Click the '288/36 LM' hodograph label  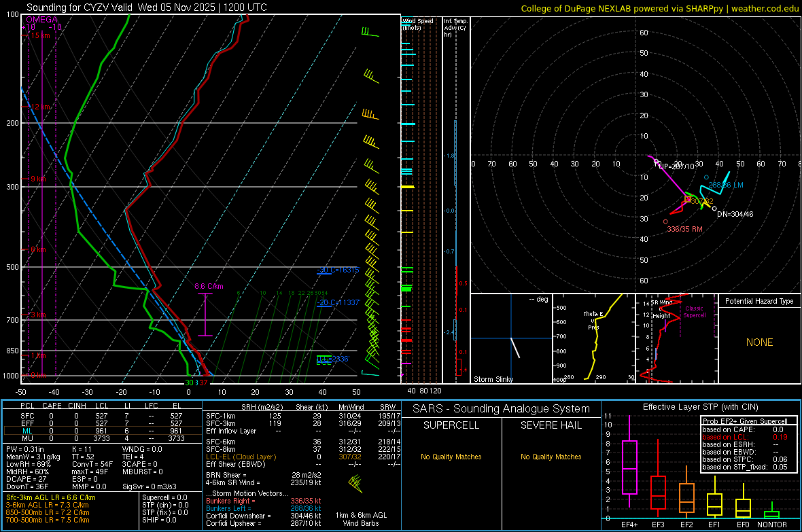(x=725, y=185)
